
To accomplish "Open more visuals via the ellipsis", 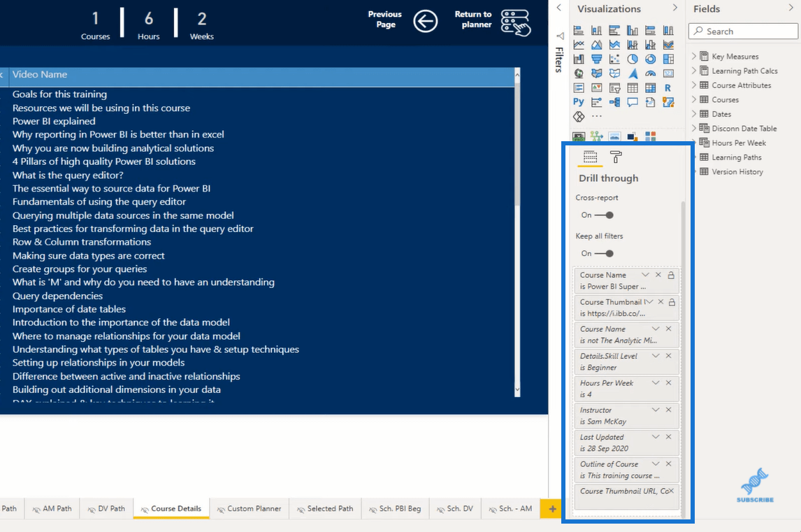I will point(596,117).
